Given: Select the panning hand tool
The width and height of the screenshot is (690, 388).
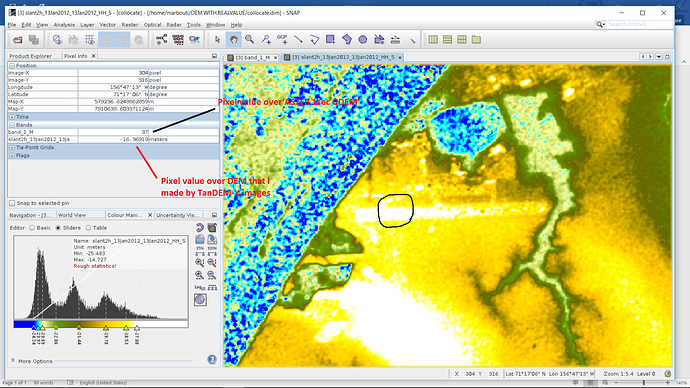Looking at the screenshot, I should (x=233, y=40).
